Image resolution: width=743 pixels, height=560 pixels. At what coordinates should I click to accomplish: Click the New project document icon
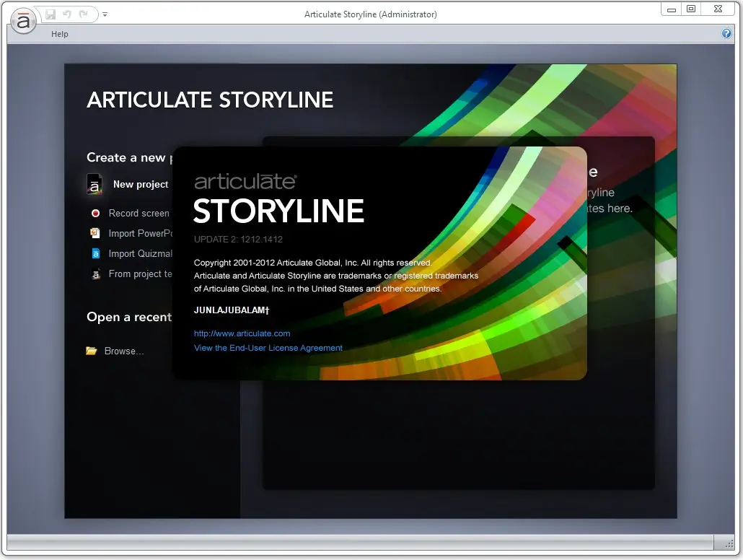tap(94, 184)
